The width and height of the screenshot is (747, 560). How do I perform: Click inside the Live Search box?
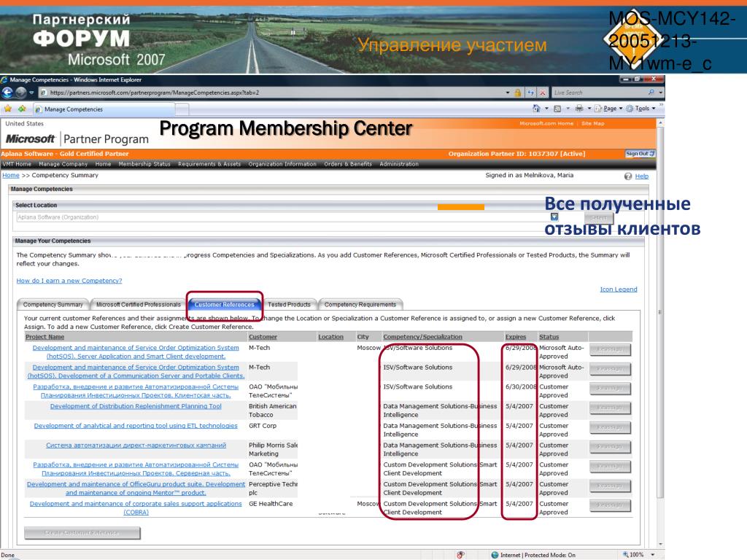(x=598, y=93)
